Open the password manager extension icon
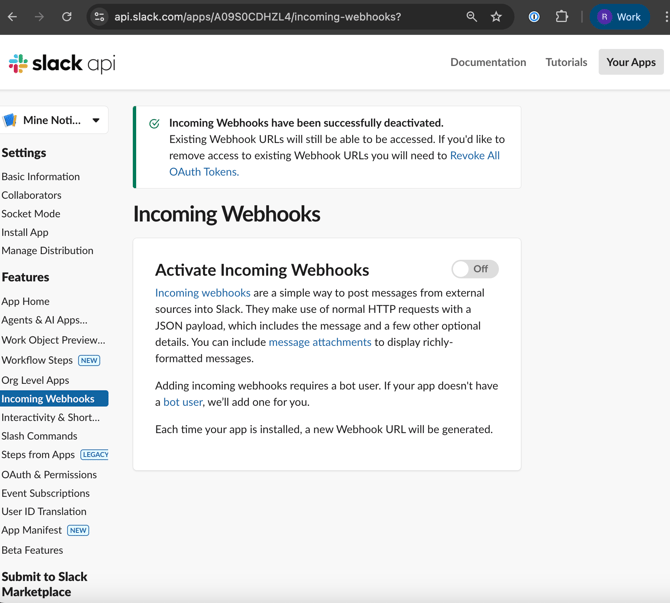670x603 pixels. (x=534, y=17)
